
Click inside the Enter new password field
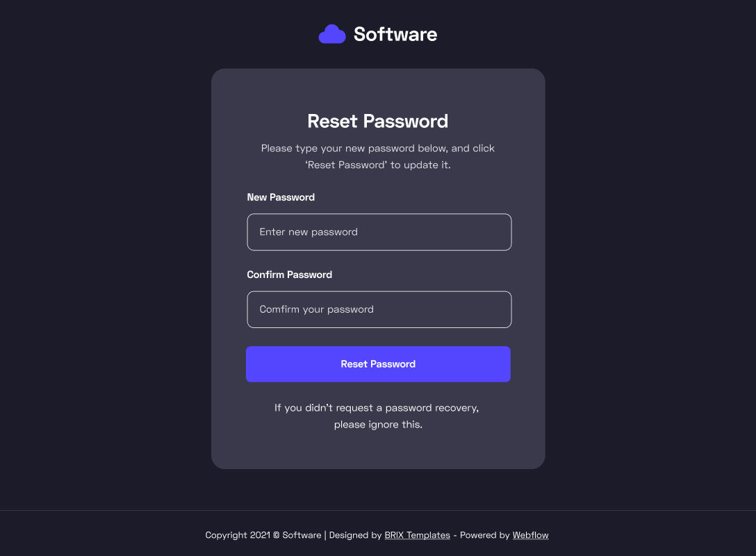click(379, 231)
